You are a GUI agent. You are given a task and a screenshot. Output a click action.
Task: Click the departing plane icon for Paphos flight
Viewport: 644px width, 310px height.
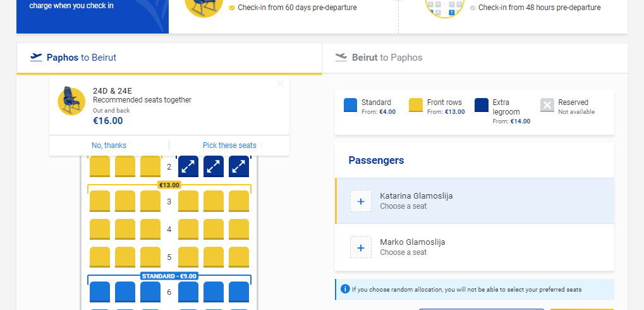tap(36, 57)
